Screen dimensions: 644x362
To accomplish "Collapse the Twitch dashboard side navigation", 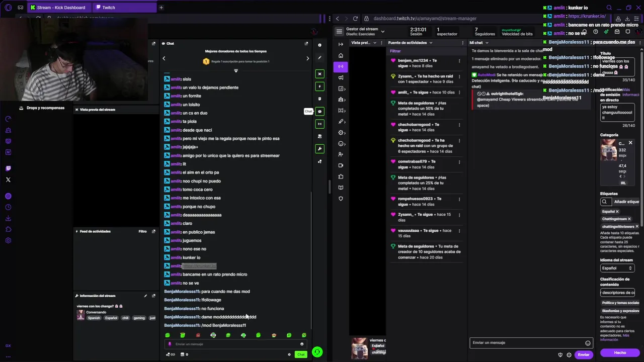I will click(x=341, y=44).
